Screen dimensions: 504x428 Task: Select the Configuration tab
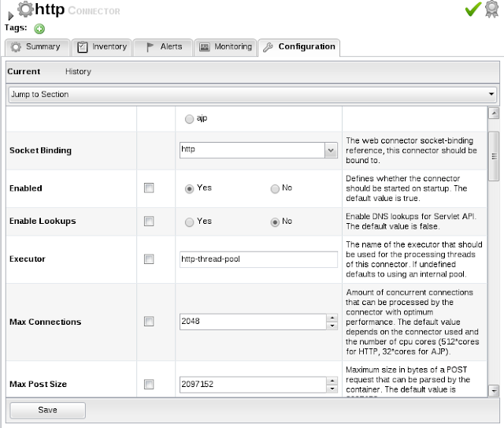[x=298, y=47]
